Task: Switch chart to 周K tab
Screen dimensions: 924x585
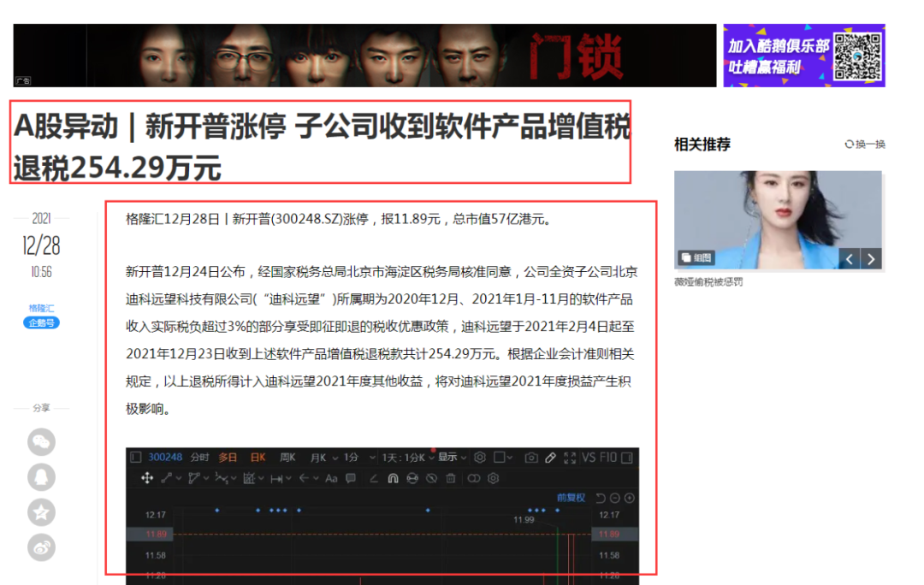Action: click(287, 458)
